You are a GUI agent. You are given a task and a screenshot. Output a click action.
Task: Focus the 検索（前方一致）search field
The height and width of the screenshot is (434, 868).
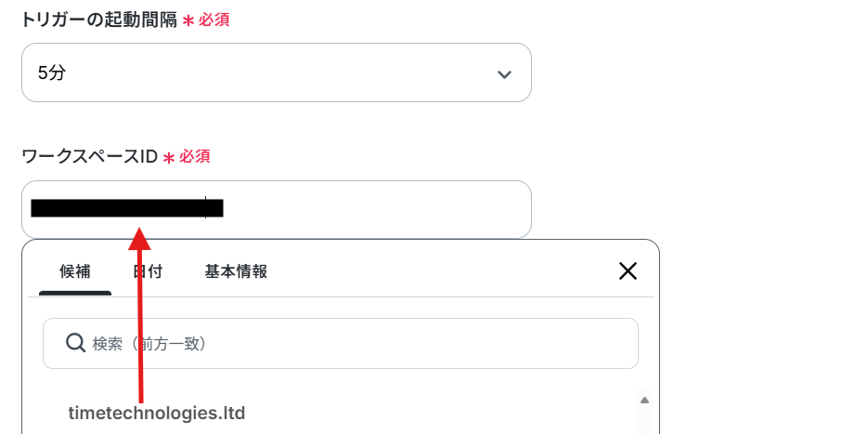point(341,343)
